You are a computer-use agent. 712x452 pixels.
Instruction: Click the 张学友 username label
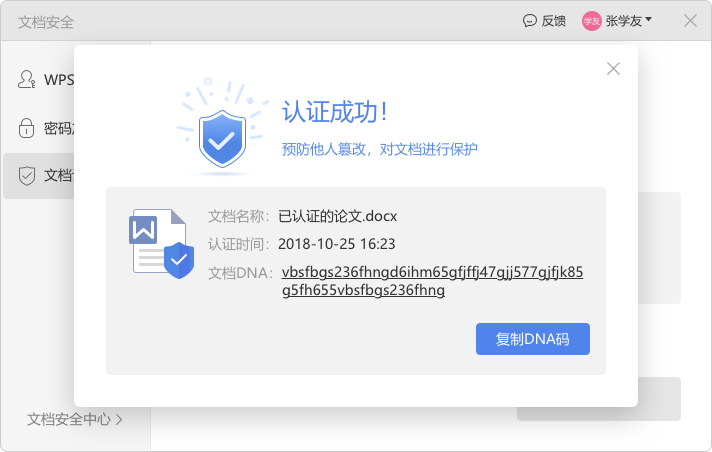(623, 21)
